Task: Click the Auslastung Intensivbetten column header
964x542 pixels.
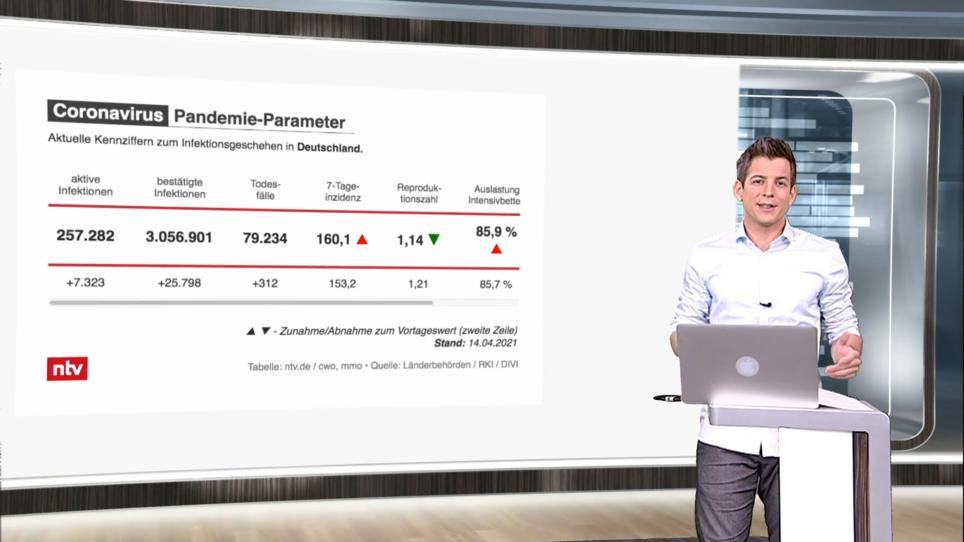Action: point(493,195)
